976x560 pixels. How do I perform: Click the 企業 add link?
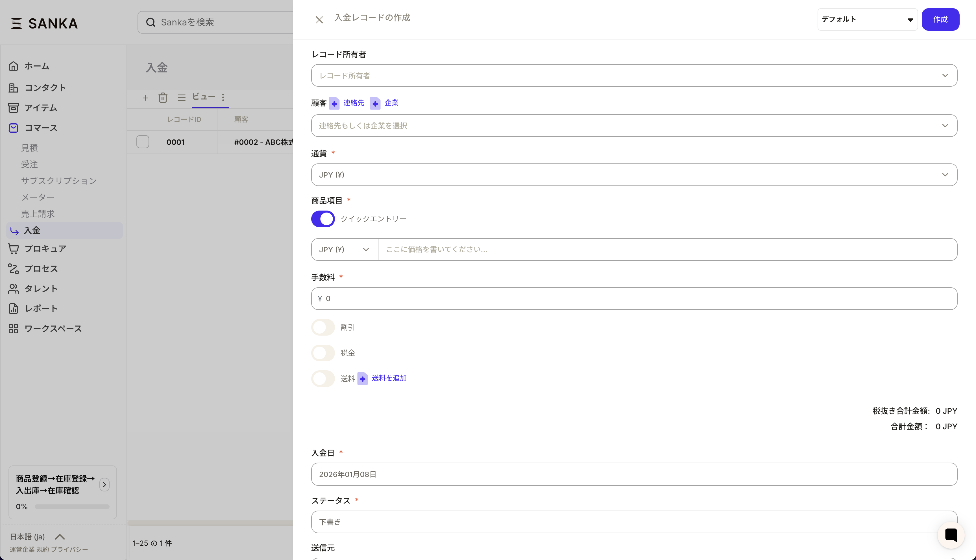point(391,103)
